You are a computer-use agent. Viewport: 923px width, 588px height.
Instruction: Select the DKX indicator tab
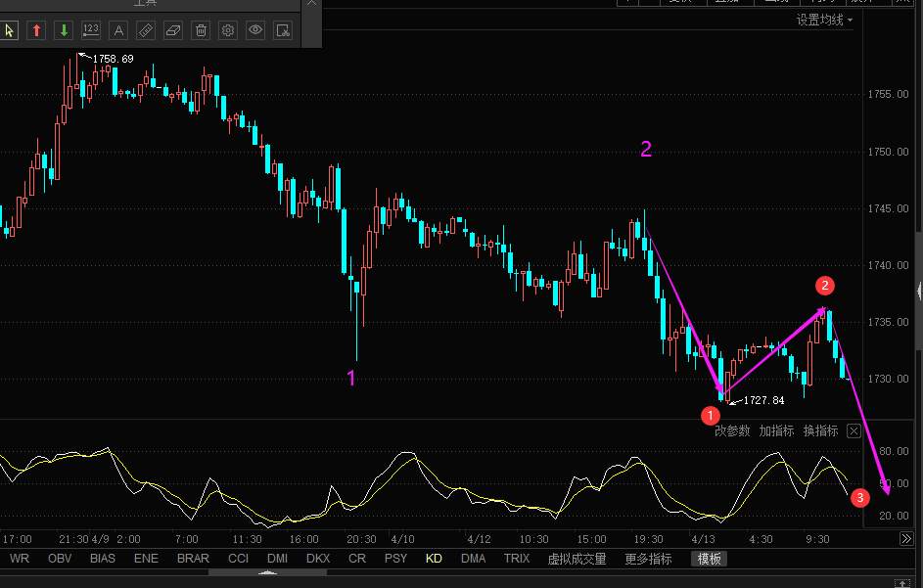tap(318, 559)
